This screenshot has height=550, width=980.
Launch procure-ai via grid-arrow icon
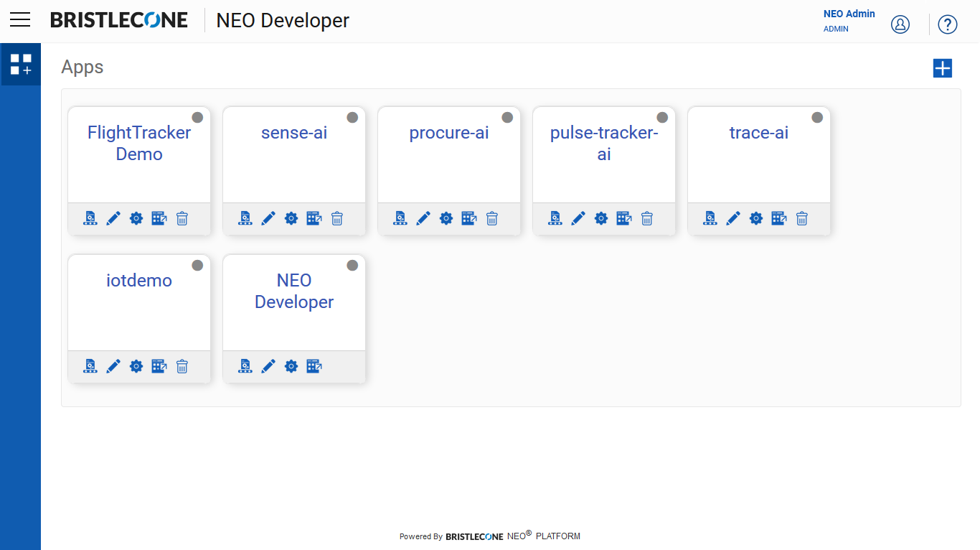[469, 218]
